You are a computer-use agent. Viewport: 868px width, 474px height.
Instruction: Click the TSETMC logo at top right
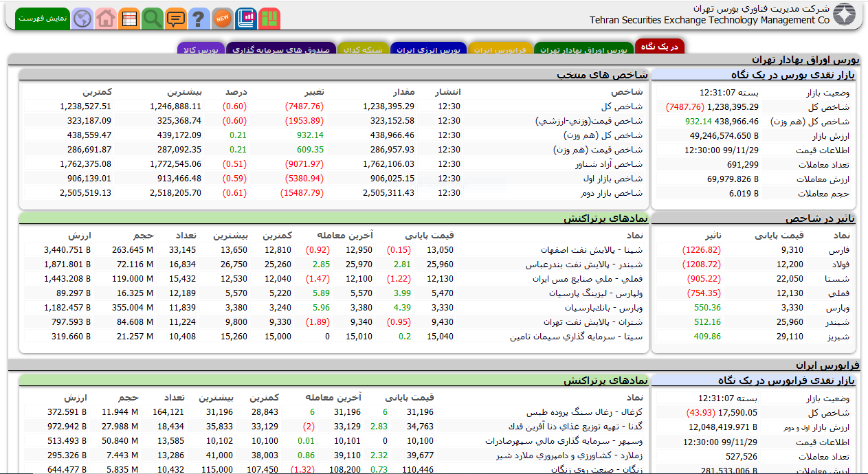[845, 14]
